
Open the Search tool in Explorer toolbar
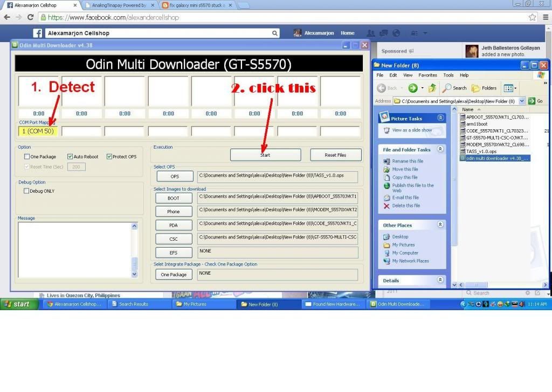pos(454,88)
